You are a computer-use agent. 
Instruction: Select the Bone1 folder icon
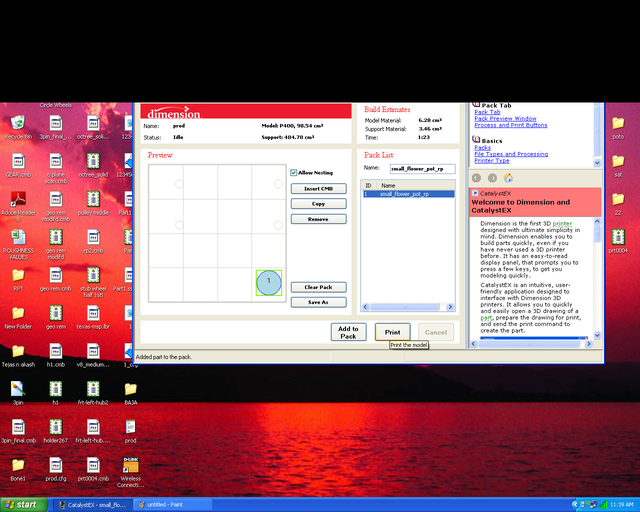coord(18,470)
